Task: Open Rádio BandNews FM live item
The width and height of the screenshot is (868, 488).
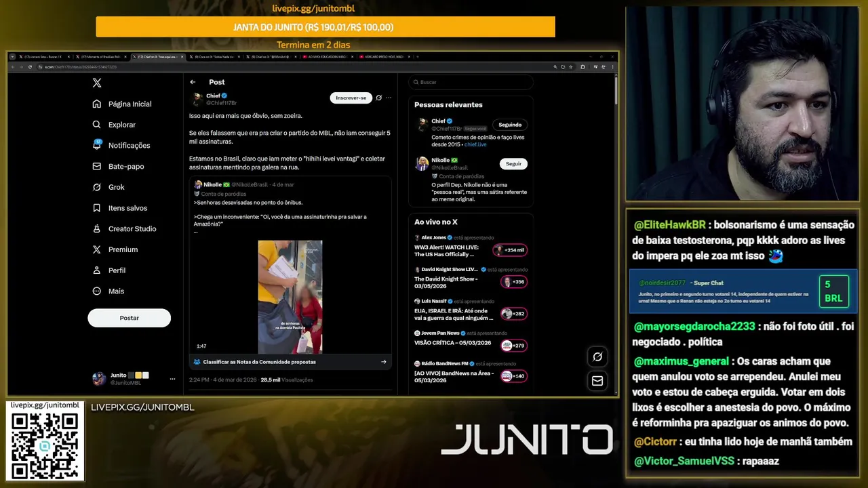Action: pos(471,371)
